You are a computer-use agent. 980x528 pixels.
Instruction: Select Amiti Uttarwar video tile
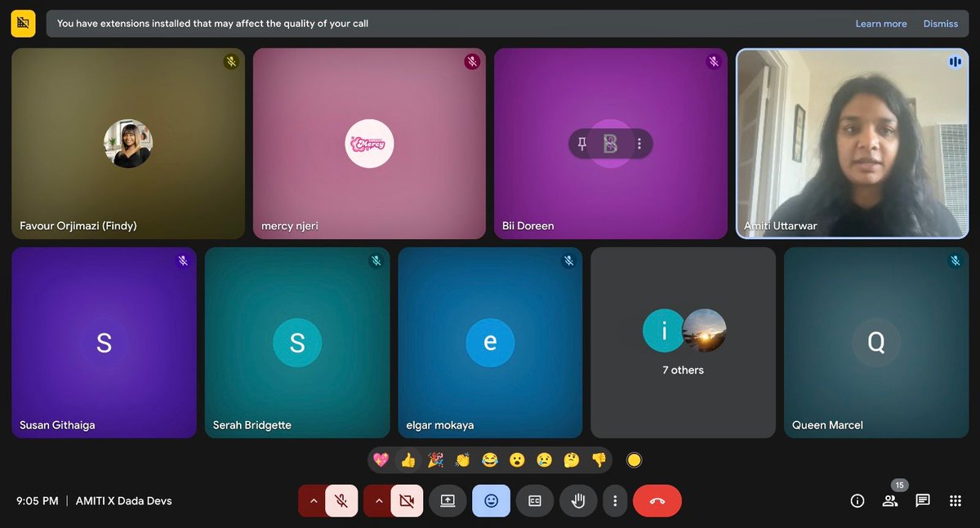(x=852, y=144)
